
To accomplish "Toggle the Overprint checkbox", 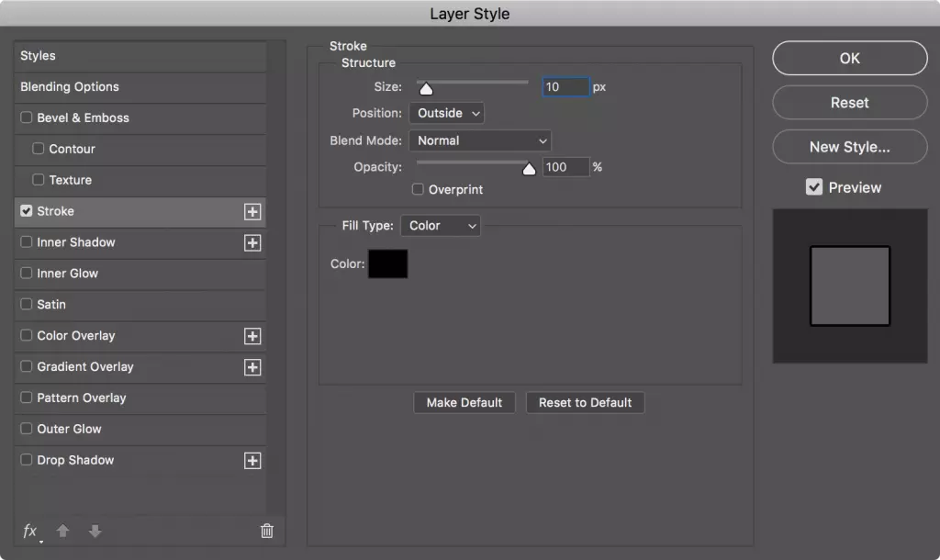I will tap(418, 189).
